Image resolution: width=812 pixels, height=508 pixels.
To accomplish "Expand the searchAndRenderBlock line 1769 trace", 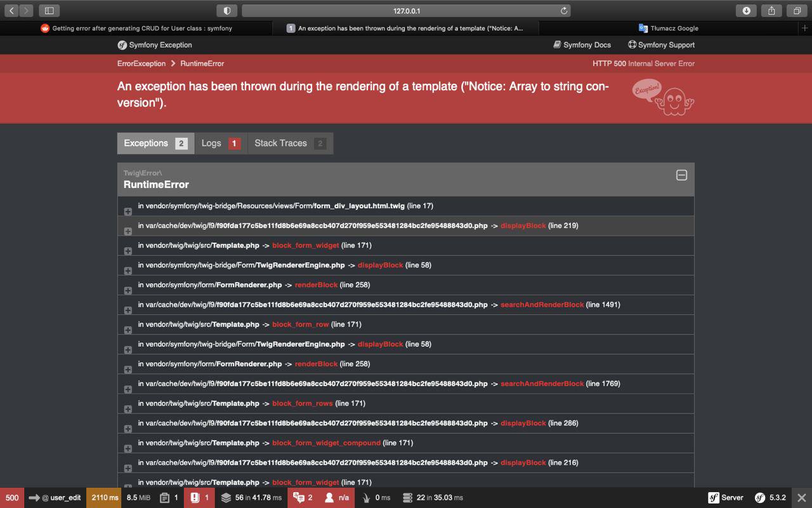I will click(x=128, y=389).
